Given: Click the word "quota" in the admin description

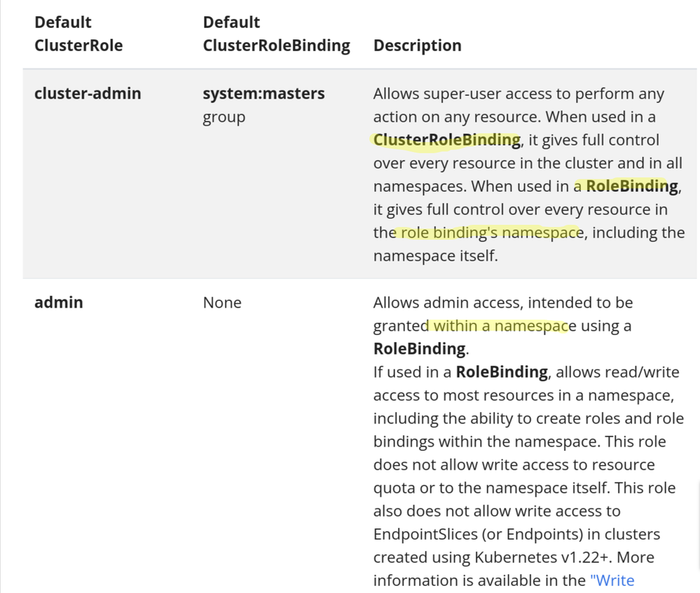Looking at the screenshot, I should pyautogui.click(x=394, y=488).
